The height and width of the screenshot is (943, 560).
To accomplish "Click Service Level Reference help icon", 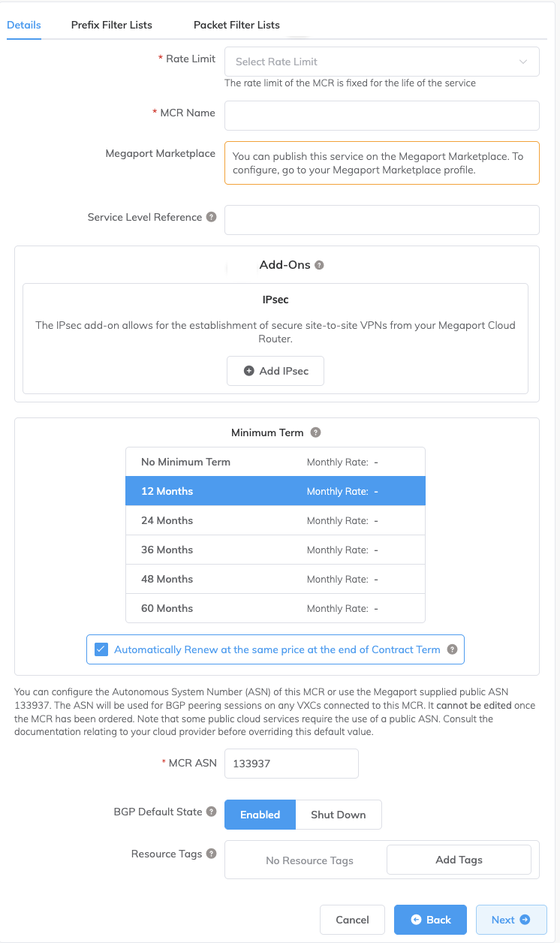I will [x=212, y=217].
